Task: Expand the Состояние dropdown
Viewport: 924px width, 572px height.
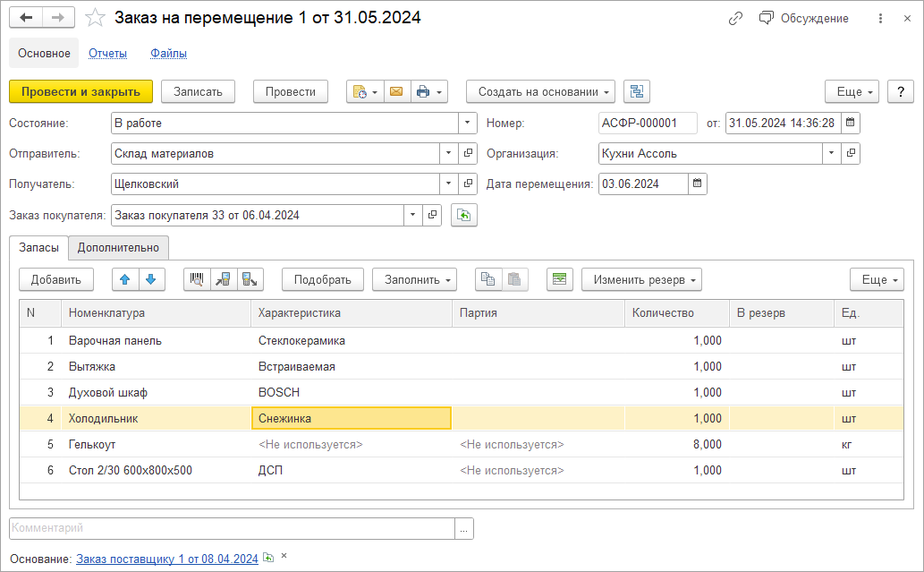Action: 468,123
